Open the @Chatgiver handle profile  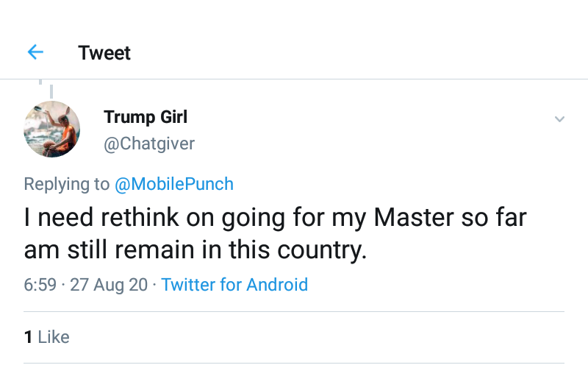(149, 143)
